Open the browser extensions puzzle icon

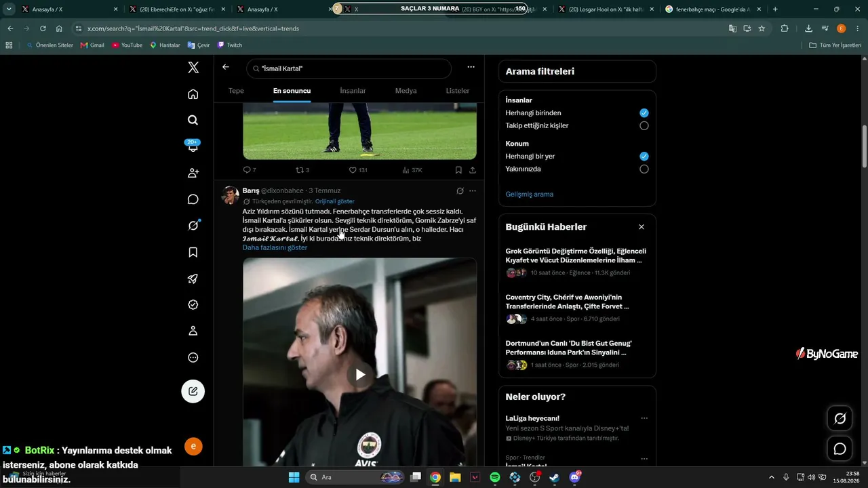(x=785, y=28)
